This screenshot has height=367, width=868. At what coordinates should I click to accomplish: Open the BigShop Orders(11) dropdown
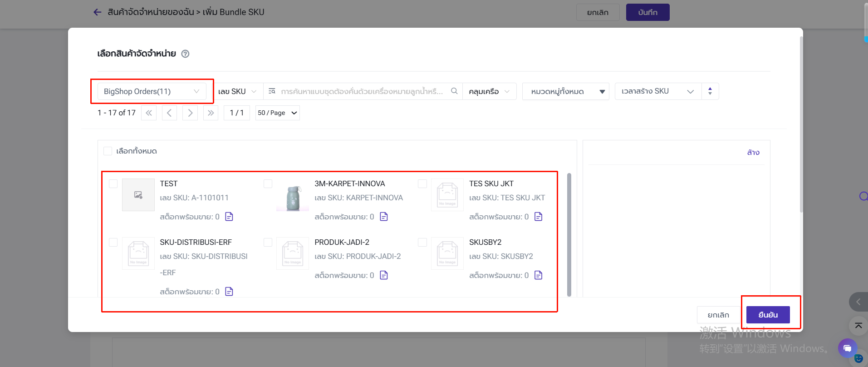tap(152, 91)
